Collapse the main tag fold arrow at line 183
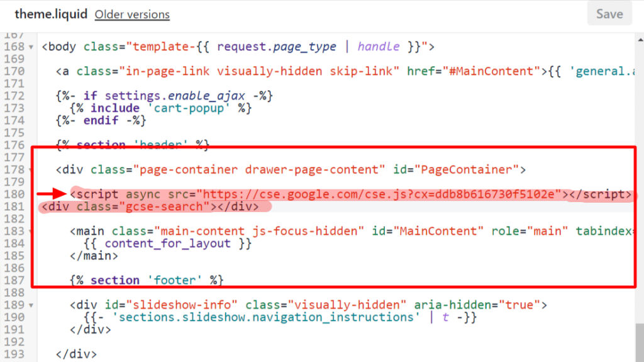 (x=30, y=232)
